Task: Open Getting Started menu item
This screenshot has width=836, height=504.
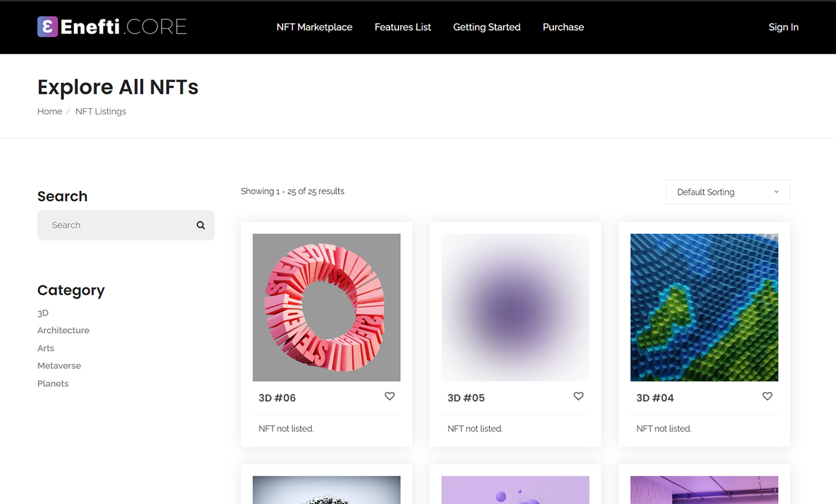Action: 487,27
